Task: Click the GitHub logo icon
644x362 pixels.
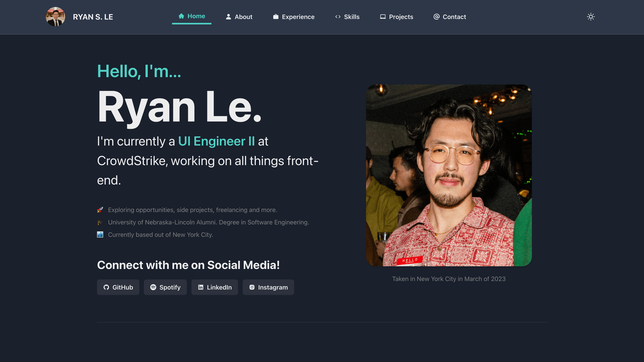Action: [x=106, y=287]
